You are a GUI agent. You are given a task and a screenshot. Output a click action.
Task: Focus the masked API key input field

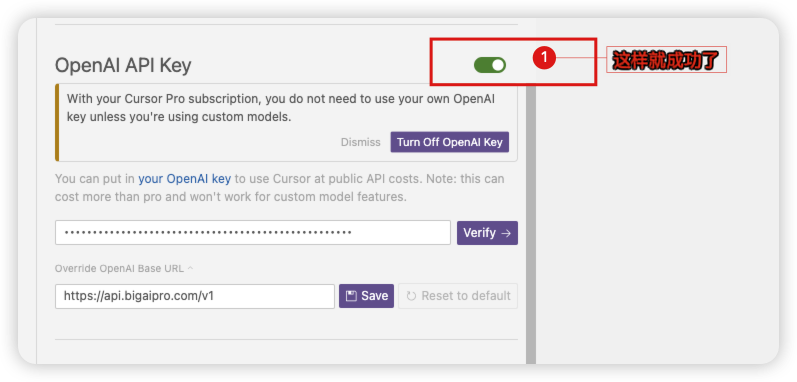(253, 233)
